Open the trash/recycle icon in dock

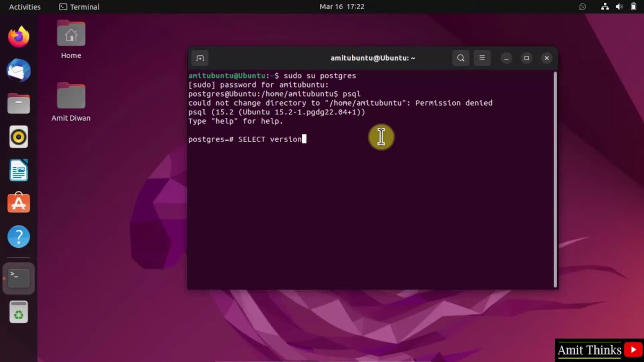[18, 312]
